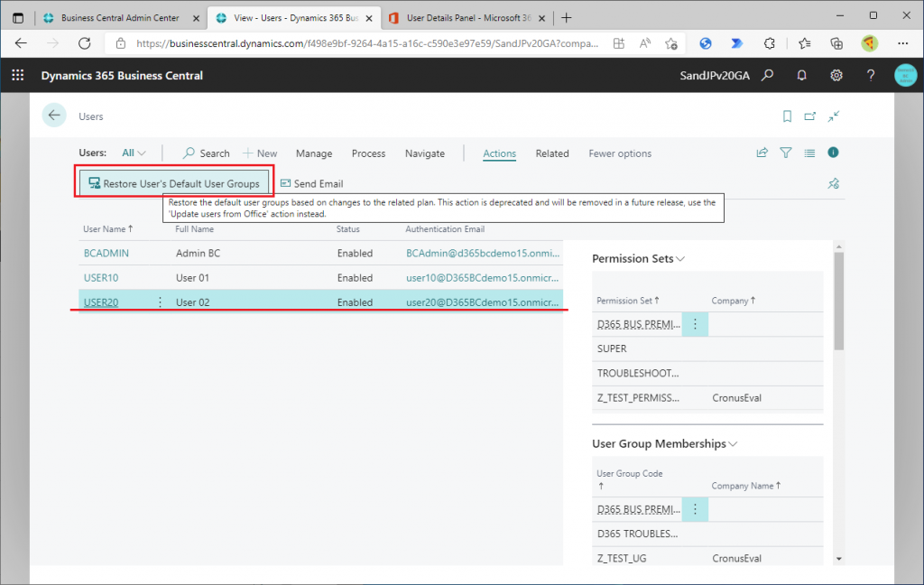This screenshot has width=924, height=585.
Task: Open the Process menu
Action: (368, 153)
